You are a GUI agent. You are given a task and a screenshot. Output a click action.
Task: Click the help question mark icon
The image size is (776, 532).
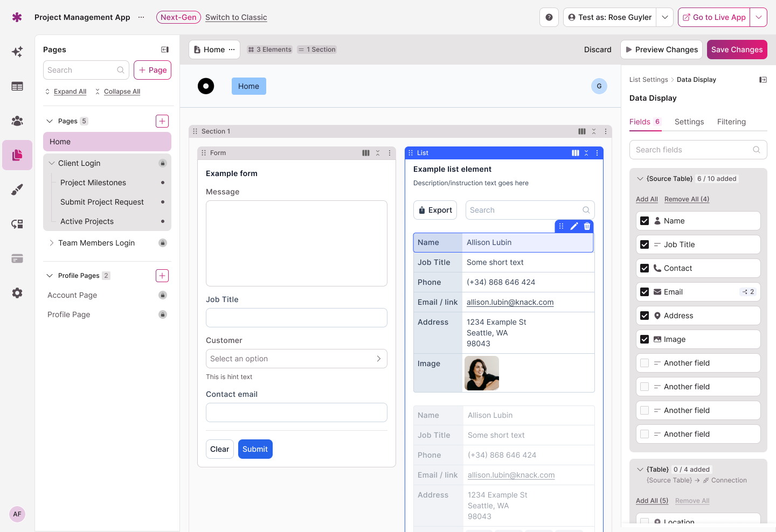tap(549, 17)
